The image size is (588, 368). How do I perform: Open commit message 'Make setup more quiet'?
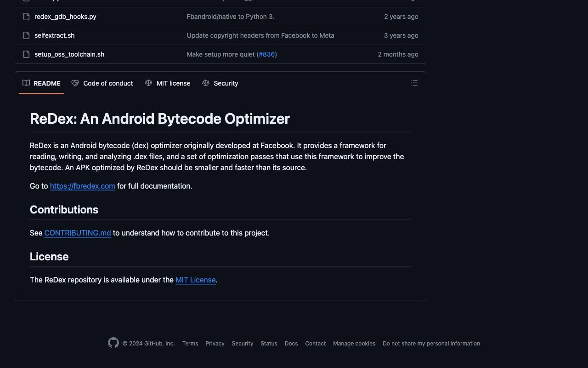[x=220, y=54]
